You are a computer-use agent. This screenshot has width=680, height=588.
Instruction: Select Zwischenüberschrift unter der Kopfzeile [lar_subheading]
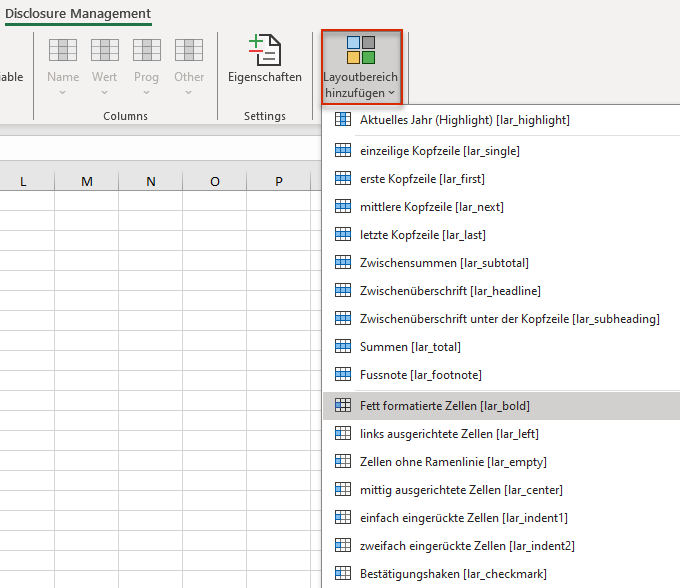coord(501,319)
